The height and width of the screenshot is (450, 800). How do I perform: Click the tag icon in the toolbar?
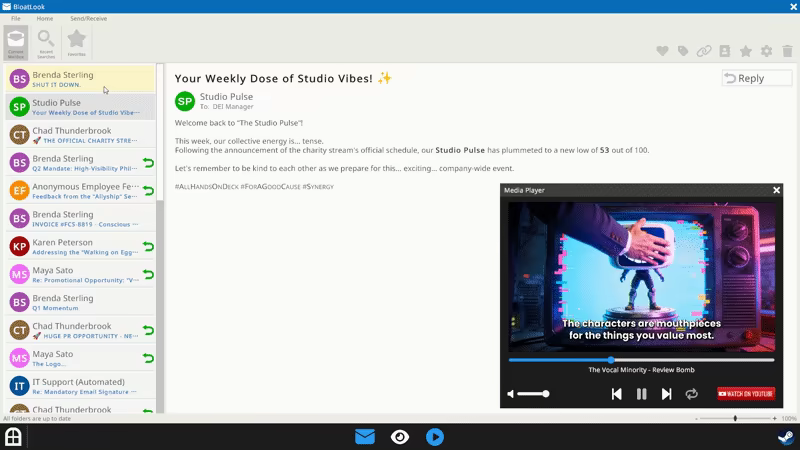[683, 51]
